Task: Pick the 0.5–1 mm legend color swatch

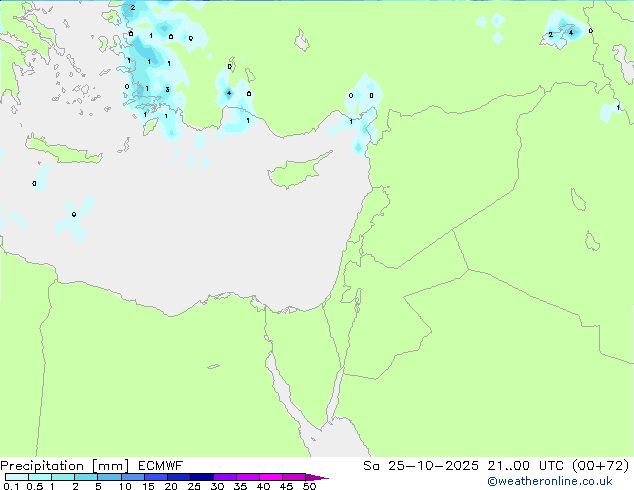Action: point(40,477)
